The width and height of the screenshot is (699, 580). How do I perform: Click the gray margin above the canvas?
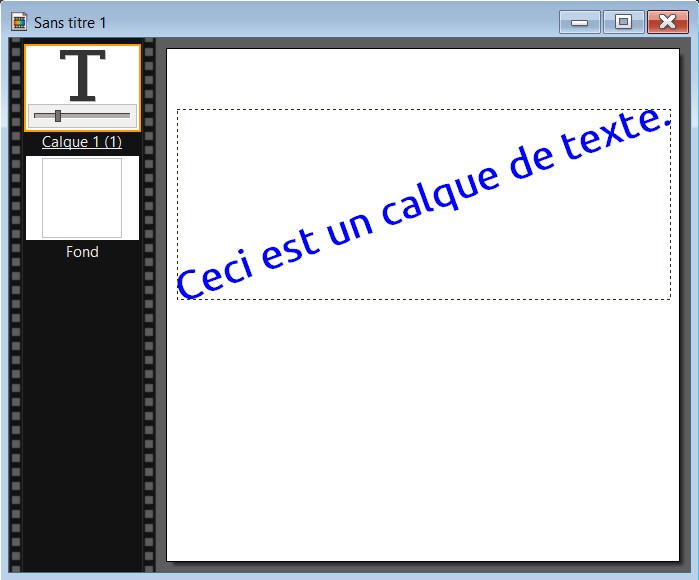422,43
